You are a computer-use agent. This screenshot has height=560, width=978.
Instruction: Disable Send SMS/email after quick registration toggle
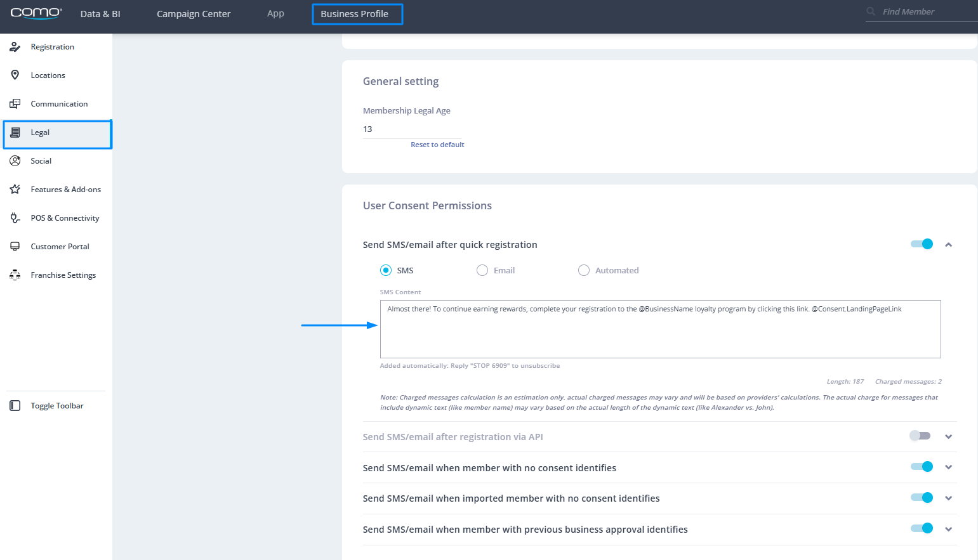point(922,244)
